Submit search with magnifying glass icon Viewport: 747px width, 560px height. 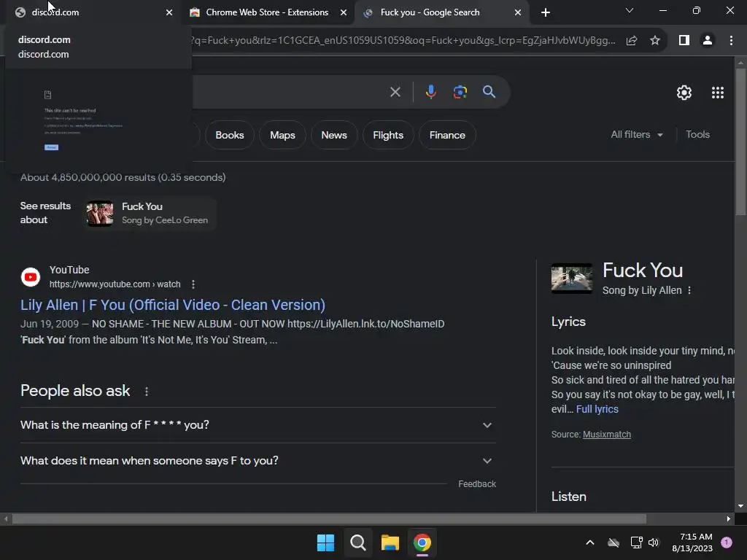pos(489,92)
